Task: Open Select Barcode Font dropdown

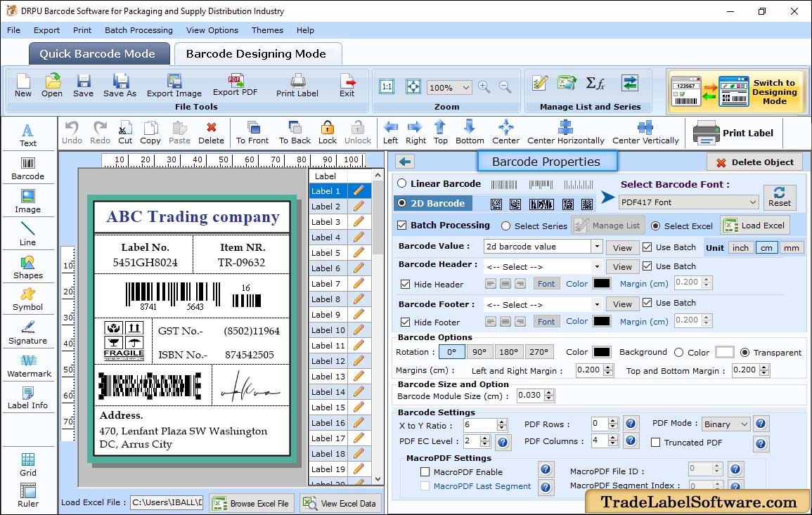Action: [689, 202]
